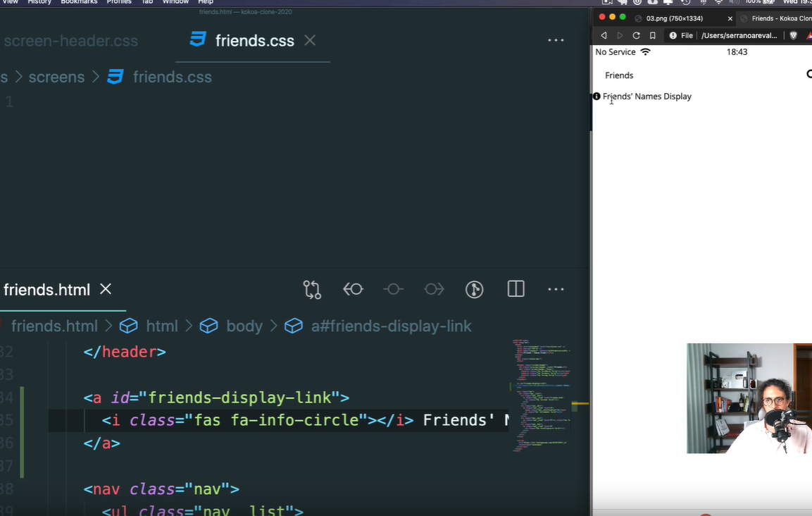Click the No Service text in the page
Screen dimensions: 812x516
(616, 52)
